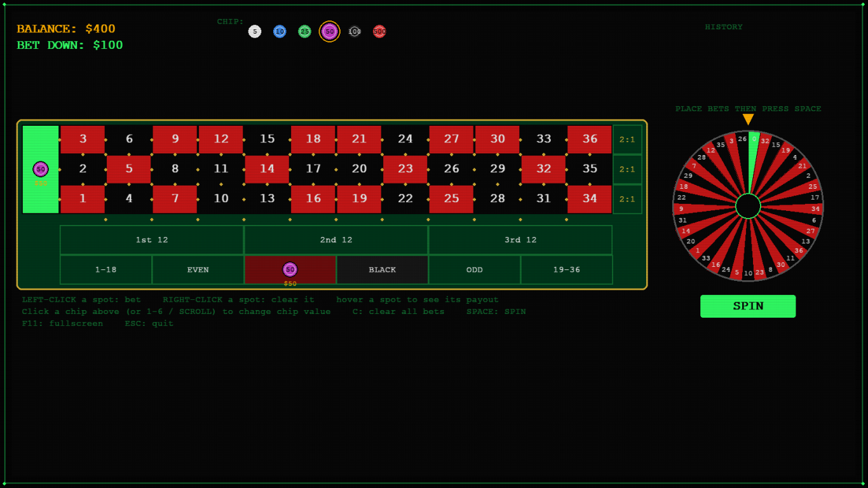
Task: Bet on the 19-36 high range
Action: coord(567,269)
